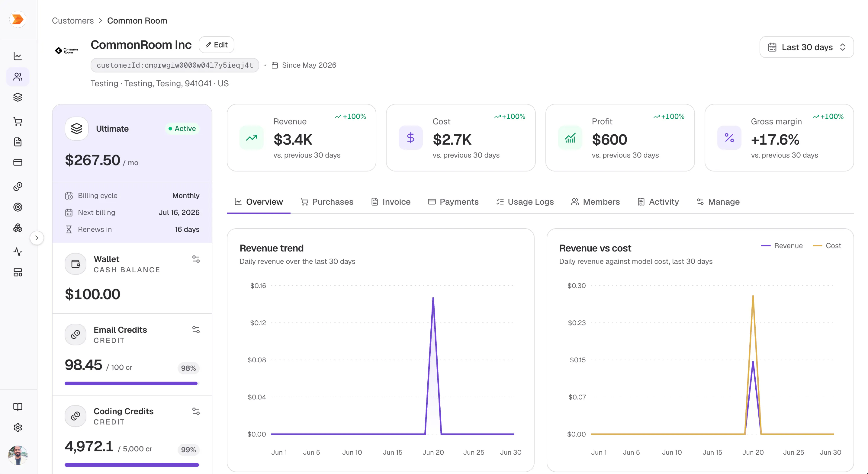Open the documentation book icon
868x474 pixels.
[x=18, y=407]
